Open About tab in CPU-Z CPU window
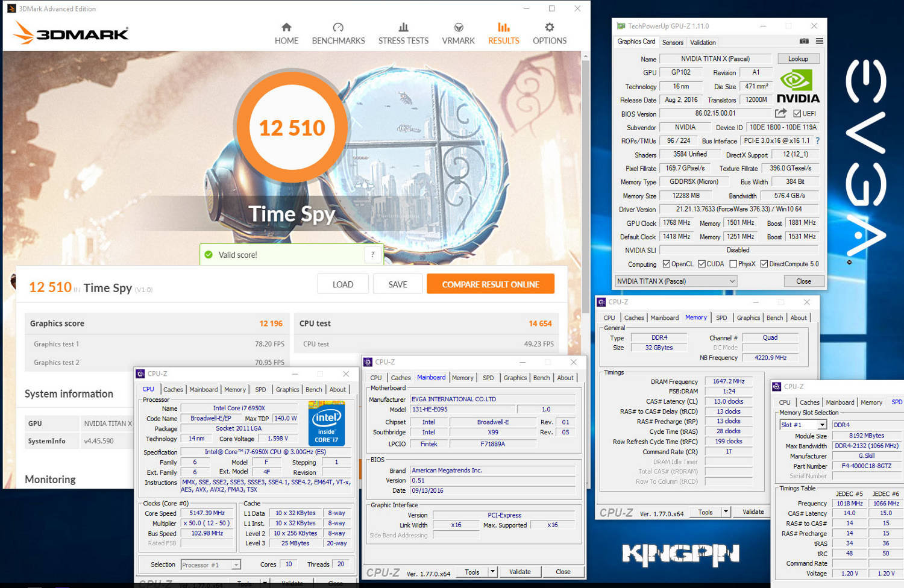Image resolution: width=904 pixels, height=588 pixels. click(x=337, y=390)
